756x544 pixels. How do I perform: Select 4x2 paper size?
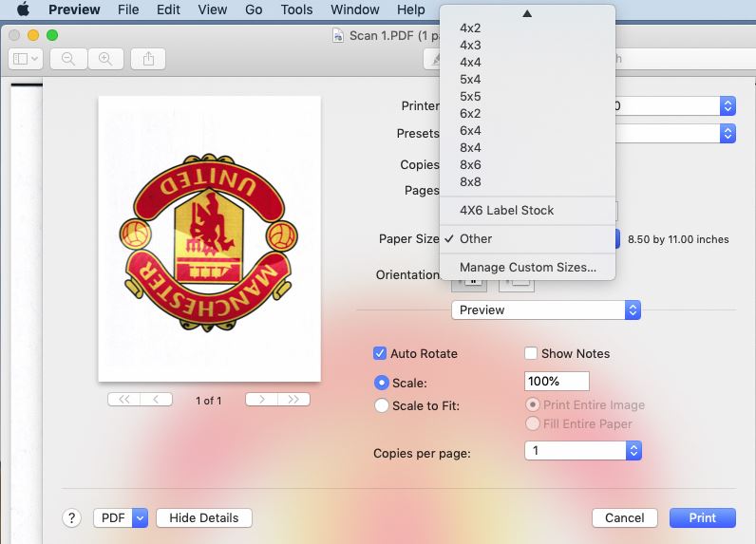pyautogui.click(x=527, y=28)
